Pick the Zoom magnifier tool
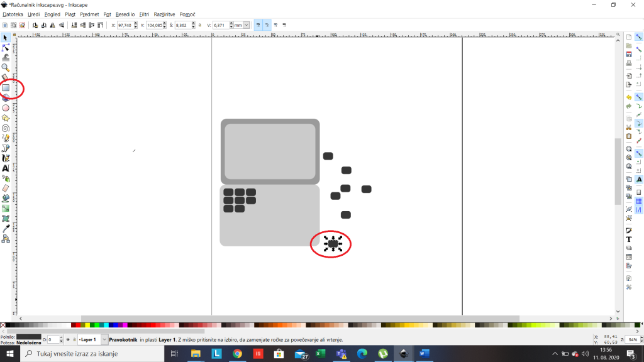Viewport: 644px width, 362px height. pos(5,68)
